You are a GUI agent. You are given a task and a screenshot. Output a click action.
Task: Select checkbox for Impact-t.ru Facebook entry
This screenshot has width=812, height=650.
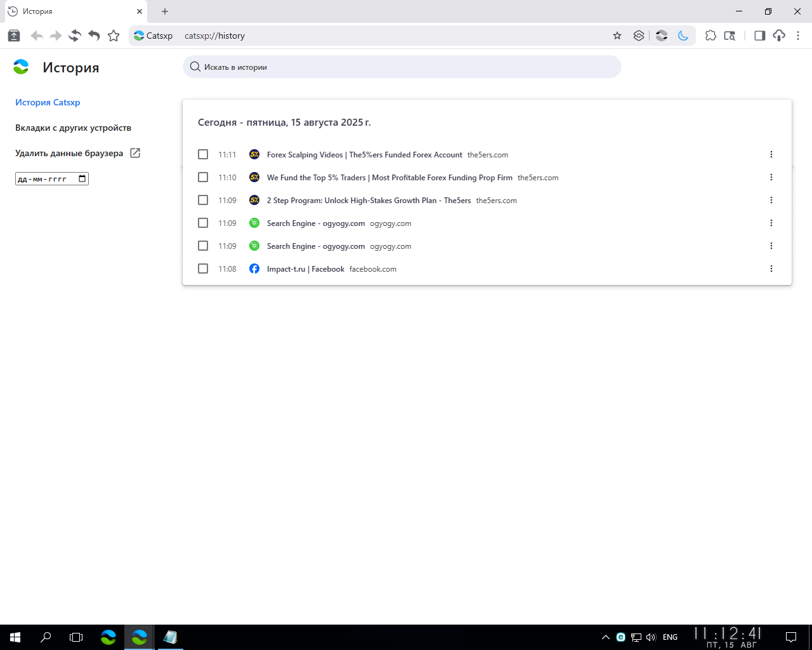[x=203, y=269]
